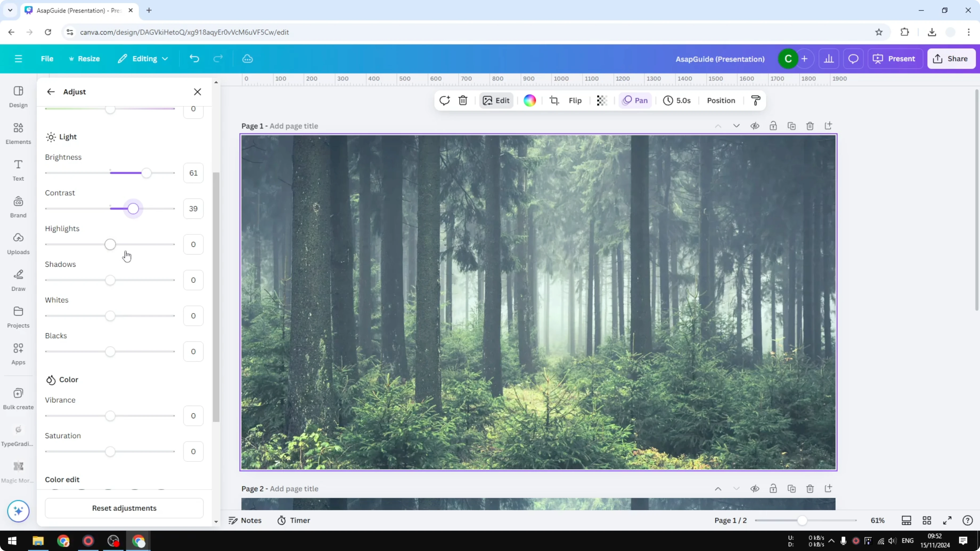Hide Page 1 with the eye toggle
This screenshot has height=551, width=980.
click(755, 126)
